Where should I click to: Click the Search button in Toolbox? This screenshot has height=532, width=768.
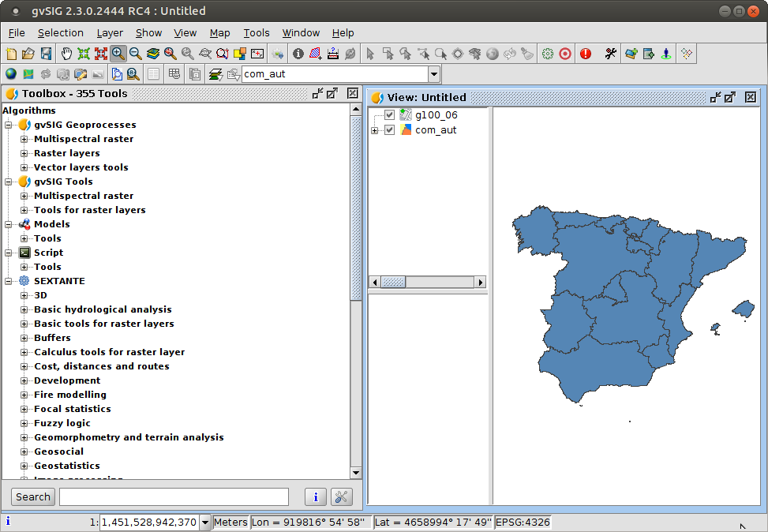pos(33,496)
